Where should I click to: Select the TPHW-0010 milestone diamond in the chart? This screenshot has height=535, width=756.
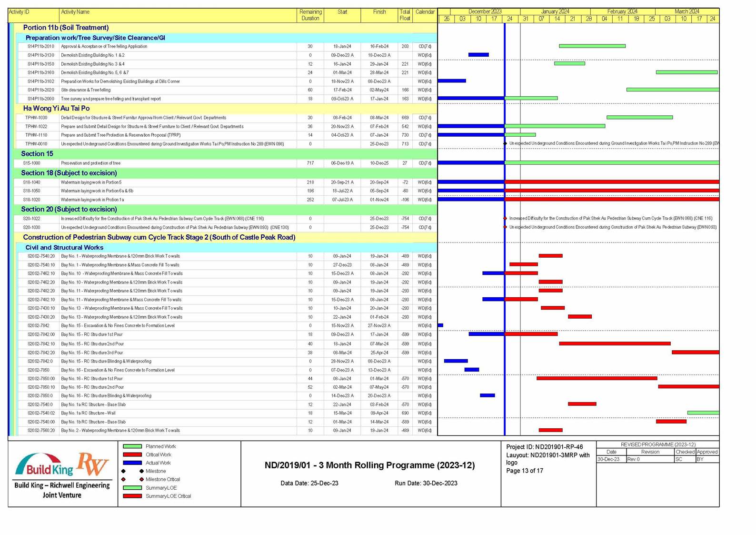(505, 143)
